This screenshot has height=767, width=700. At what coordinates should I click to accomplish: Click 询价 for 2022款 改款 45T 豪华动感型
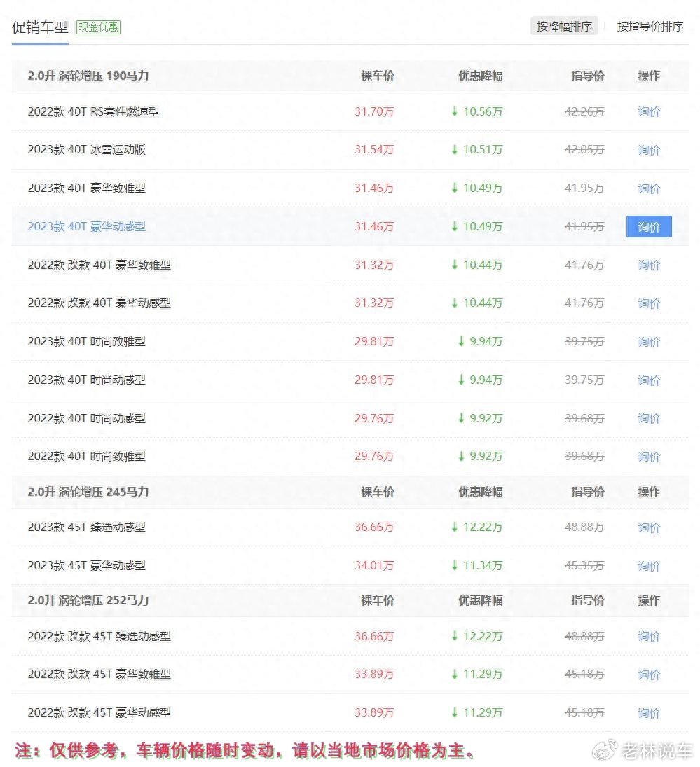click(x=649, y=712)
